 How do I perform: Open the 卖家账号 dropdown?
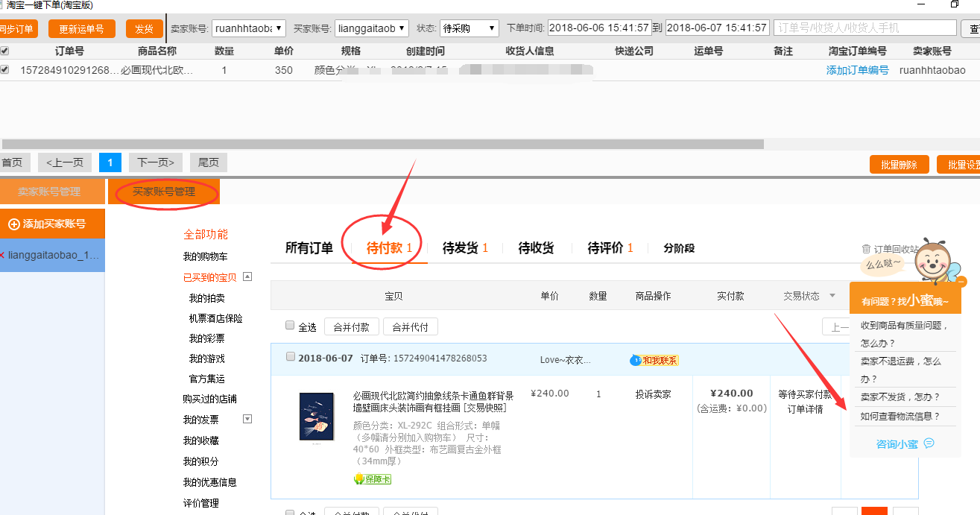point(249,28)
